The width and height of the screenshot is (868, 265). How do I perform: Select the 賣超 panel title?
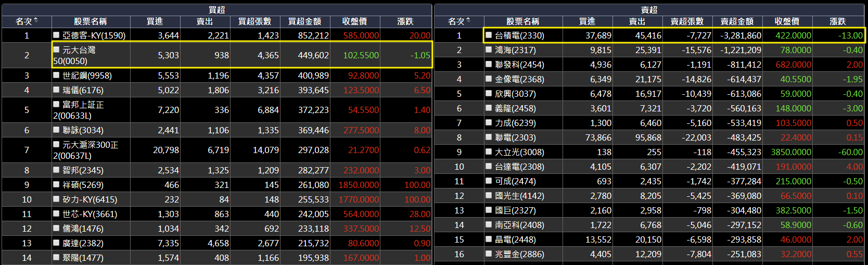tap(649, 10)
